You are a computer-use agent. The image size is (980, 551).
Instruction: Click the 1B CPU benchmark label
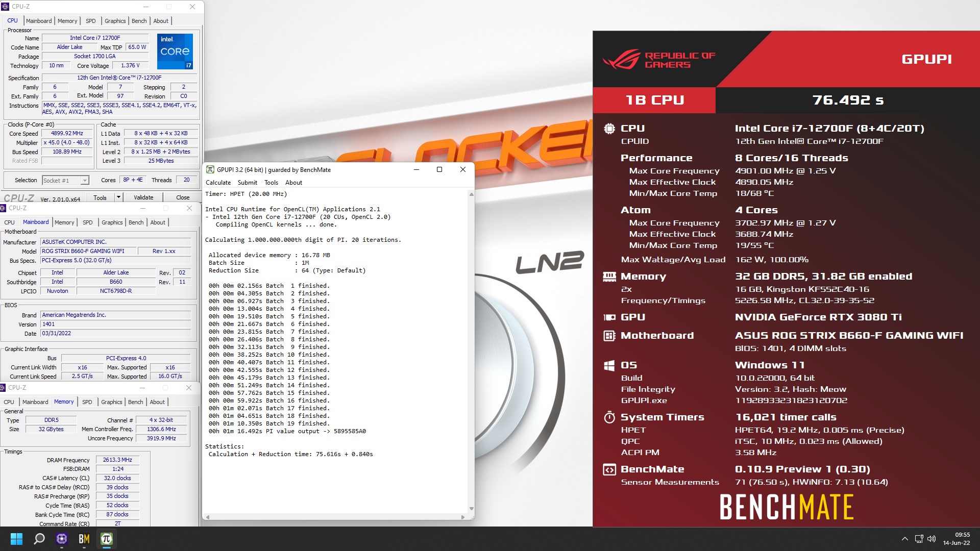tap(654, 100)
